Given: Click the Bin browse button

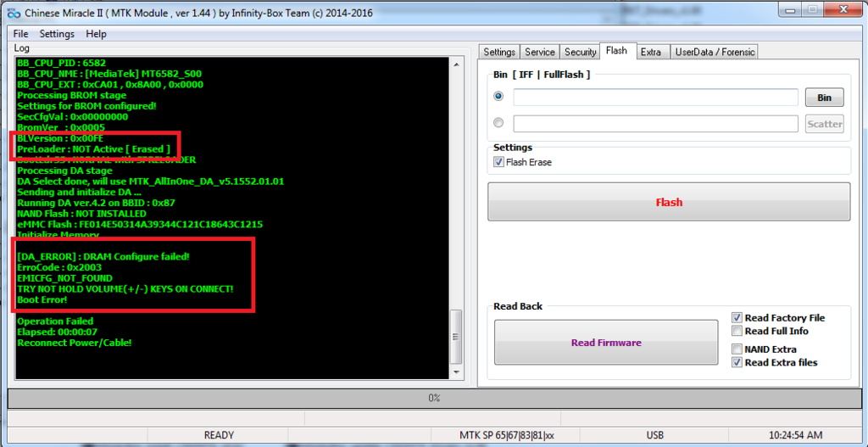Looking at the screenshot, I should [824, 98].
